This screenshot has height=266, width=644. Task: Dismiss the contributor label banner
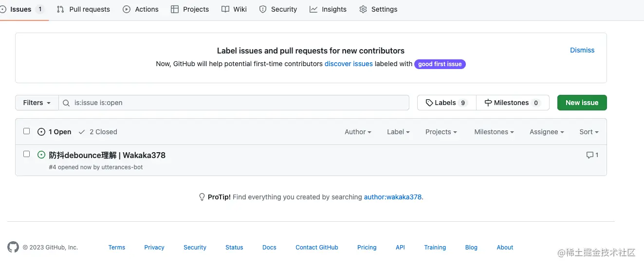pyautogui.click(x=582, y=50)
